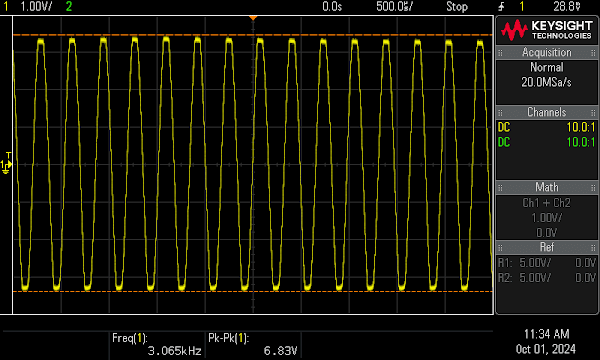
Task: Open the Ref panel header
Action: (546, 247)
